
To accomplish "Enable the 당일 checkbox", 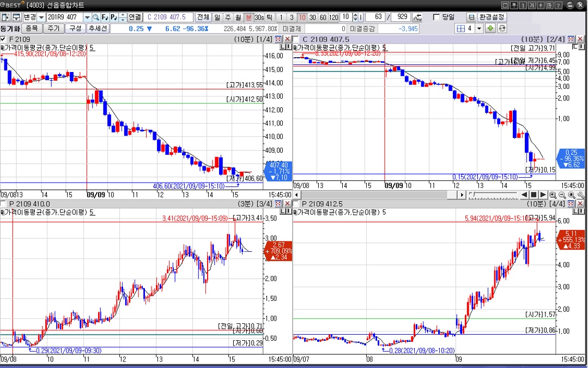I will pyautogui.click(x=436, y=17).
